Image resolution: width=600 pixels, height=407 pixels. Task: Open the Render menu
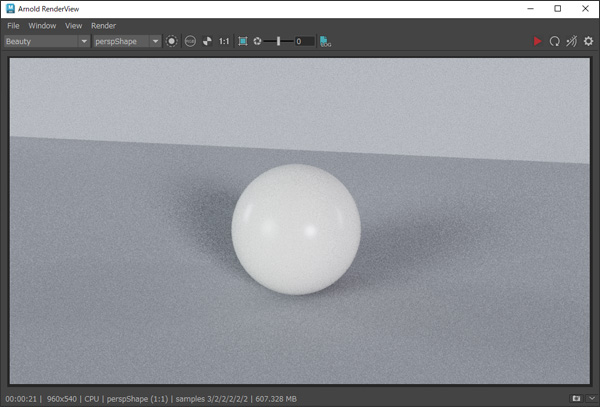click(x=103, y=25)
